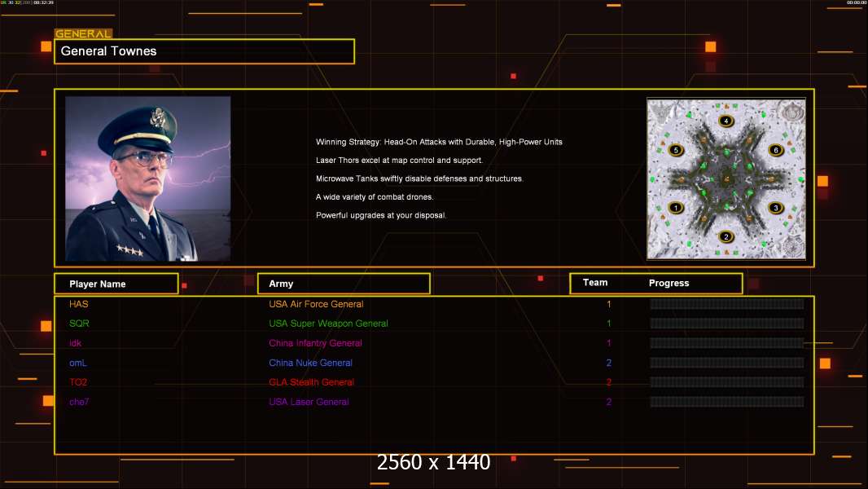Click China Infantry General army entry
Viewport: 868px width, 489px height.
(x=316, y=343)
